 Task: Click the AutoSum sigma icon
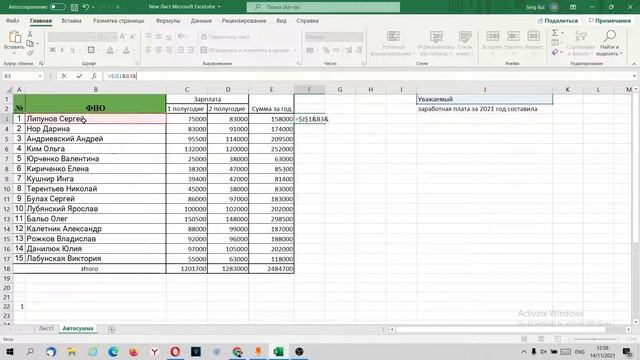555,33
